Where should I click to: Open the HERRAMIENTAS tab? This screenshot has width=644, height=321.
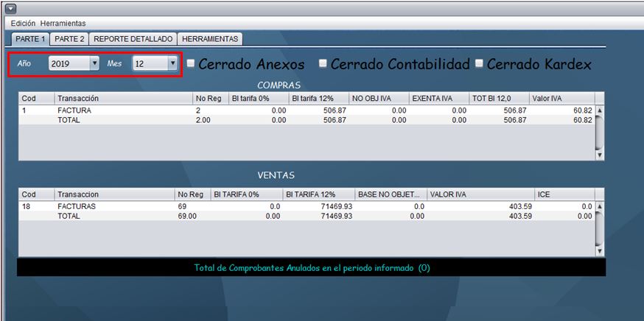(210, 38)
